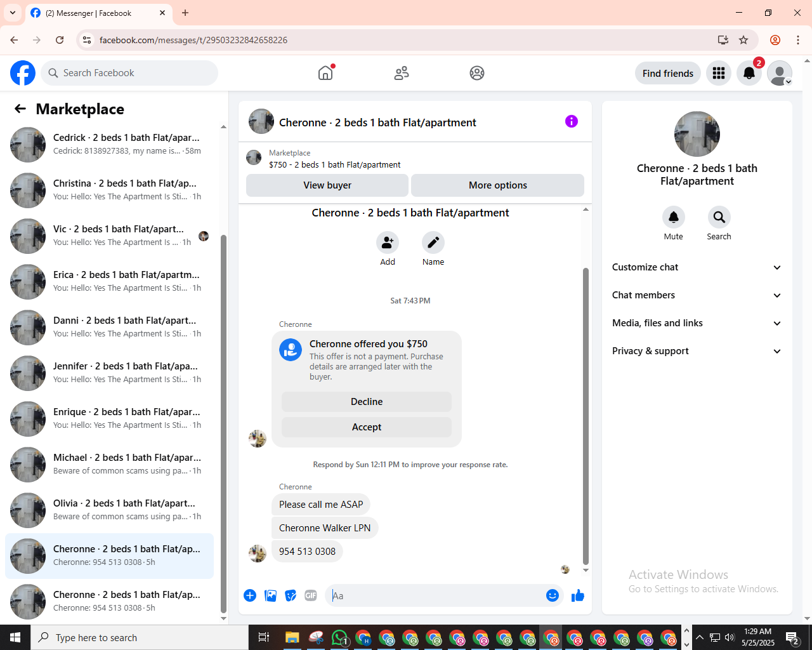Expand Chat members section
Viewport: 812px width, 650px height.
(697, 295)
